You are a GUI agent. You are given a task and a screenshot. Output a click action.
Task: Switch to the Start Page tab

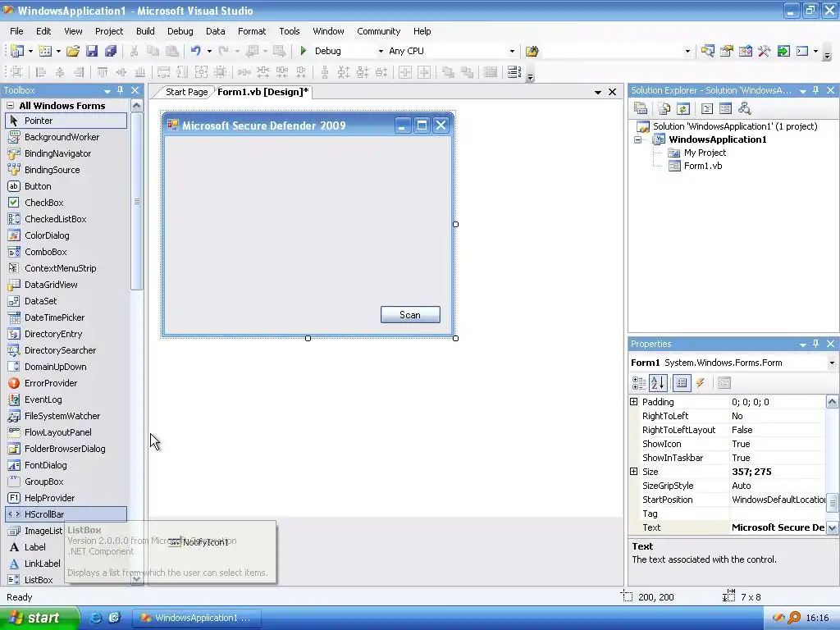pos(186,92)
